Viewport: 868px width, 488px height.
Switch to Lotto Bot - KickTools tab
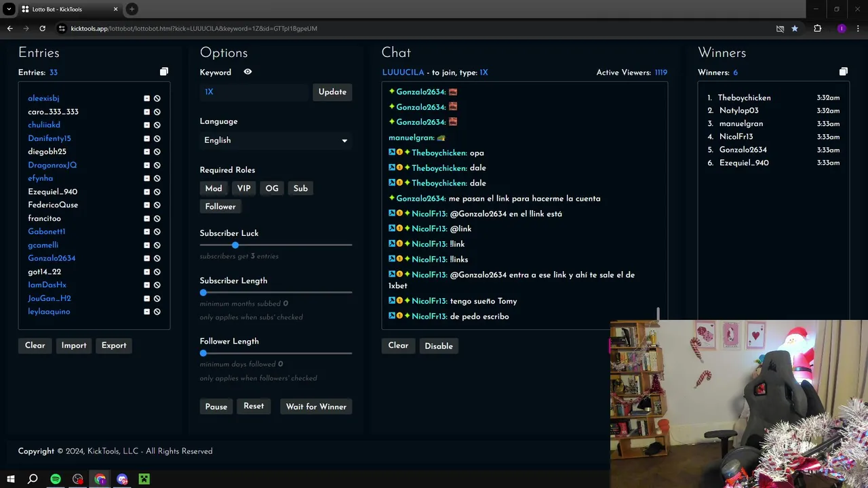(68, 9)
